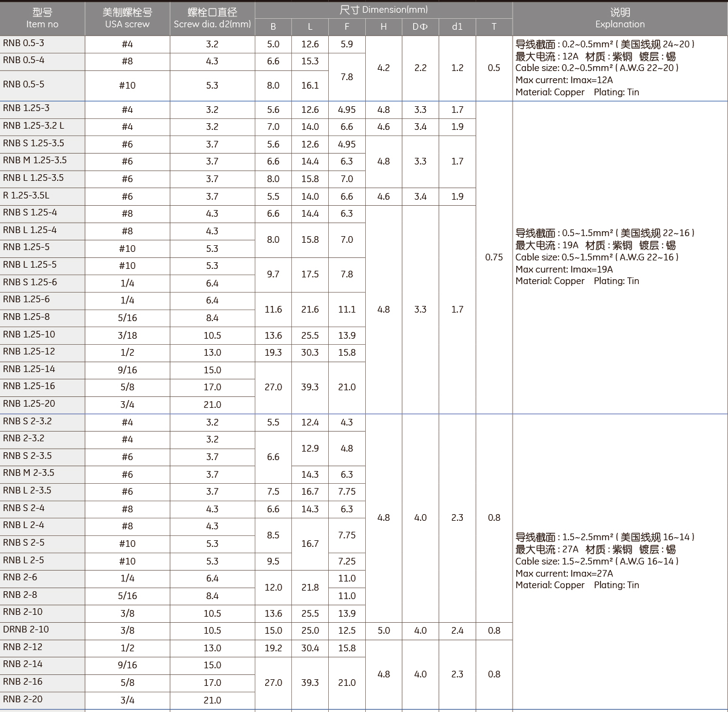Click the T dimension sub-header

(x=494, y=27)
